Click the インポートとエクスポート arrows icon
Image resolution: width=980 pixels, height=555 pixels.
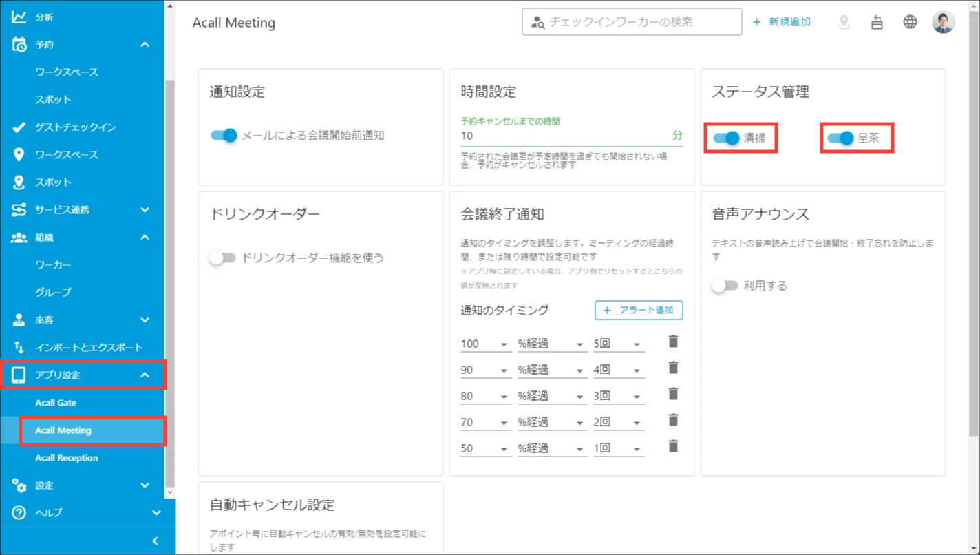tap(19, 348)
